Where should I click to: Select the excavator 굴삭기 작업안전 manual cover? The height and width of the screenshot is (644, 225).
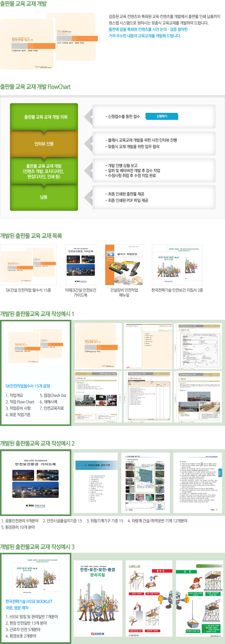[x=124, y=265]
